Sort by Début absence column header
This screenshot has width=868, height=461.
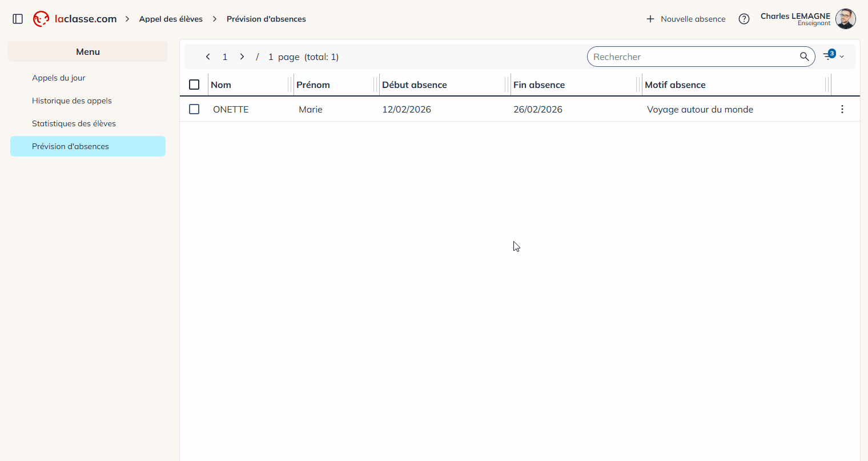[x=415, y=85]
